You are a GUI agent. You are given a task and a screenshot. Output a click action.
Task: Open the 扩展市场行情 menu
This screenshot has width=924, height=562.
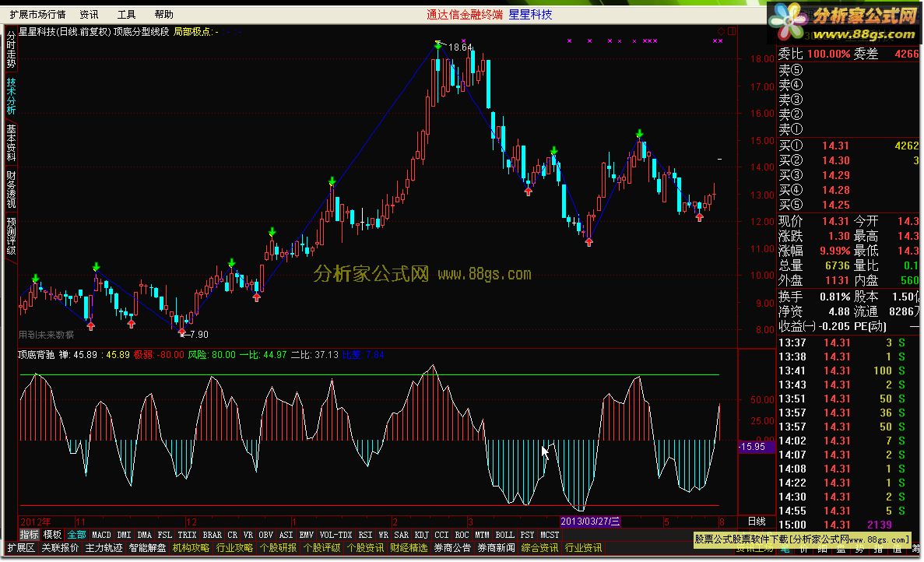[37, 14]
